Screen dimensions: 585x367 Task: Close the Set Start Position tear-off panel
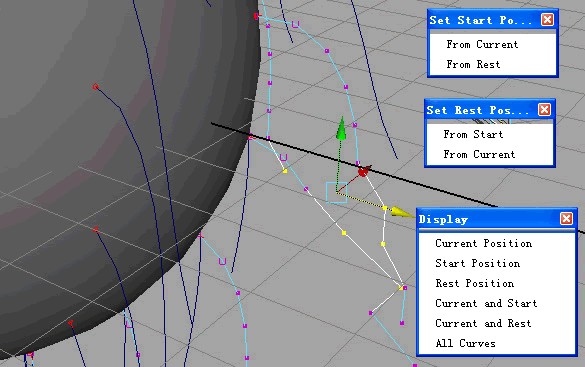click(547, 19)
